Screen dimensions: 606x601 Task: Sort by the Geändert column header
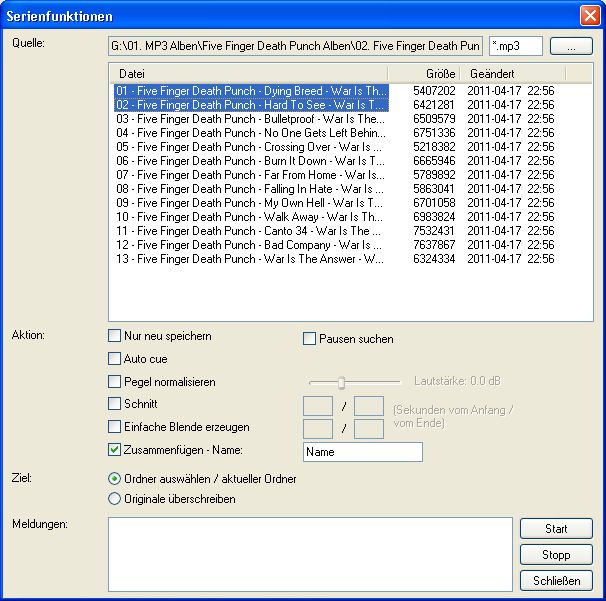point(512,73)
